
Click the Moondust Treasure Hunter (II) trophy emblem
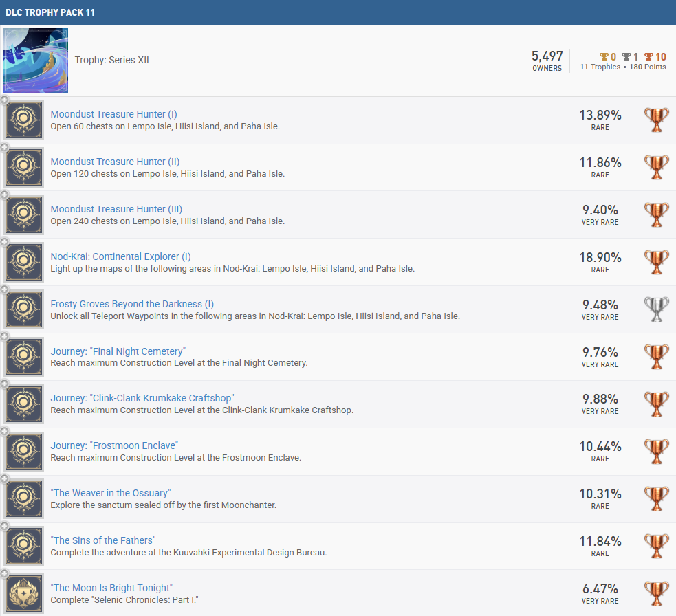tap(24, 167)
